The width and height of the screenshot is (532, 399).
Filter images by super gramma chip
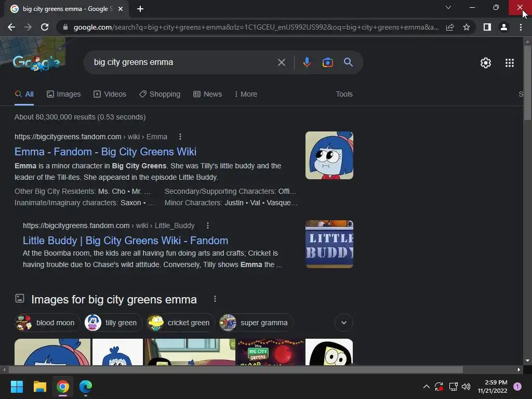click(256, 323)
